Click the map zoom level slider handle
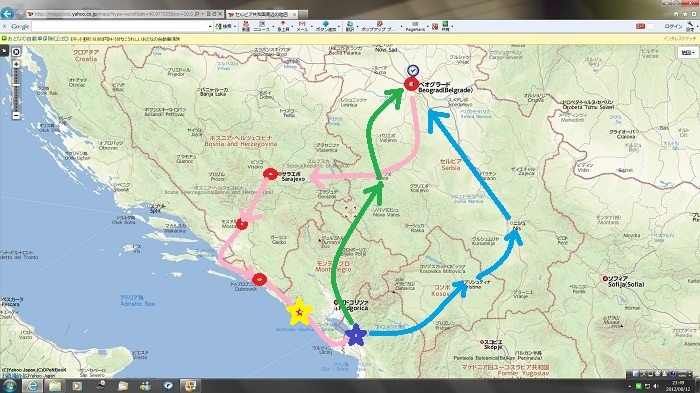The height and width of the screenshot is (393, 700). [x=16, y=85]
